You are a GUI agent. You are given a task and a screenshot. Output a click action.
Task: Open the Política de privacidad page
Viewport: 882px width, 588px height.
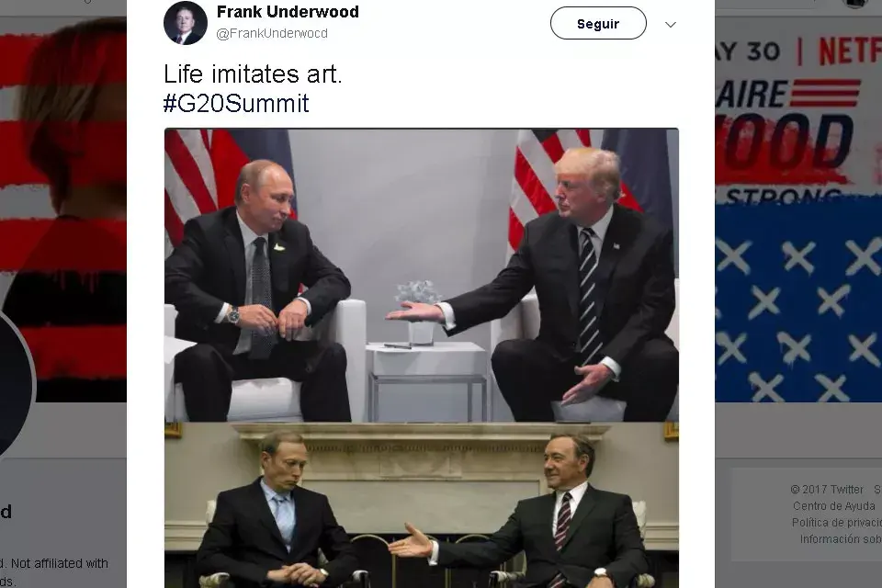[x=834, y=521]
